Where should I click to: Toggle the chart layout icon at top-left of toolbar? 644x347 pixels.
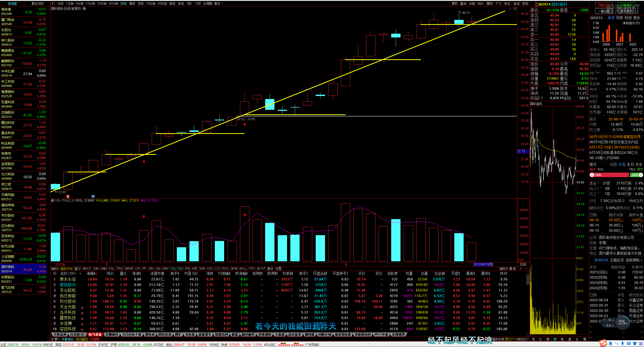coord(53,4)
